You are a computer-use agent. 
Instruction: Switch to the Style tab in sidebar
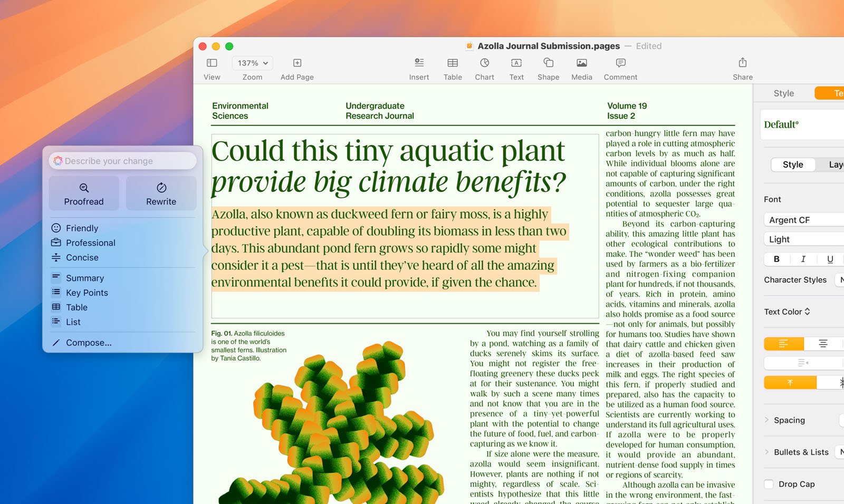pos(783,93)
